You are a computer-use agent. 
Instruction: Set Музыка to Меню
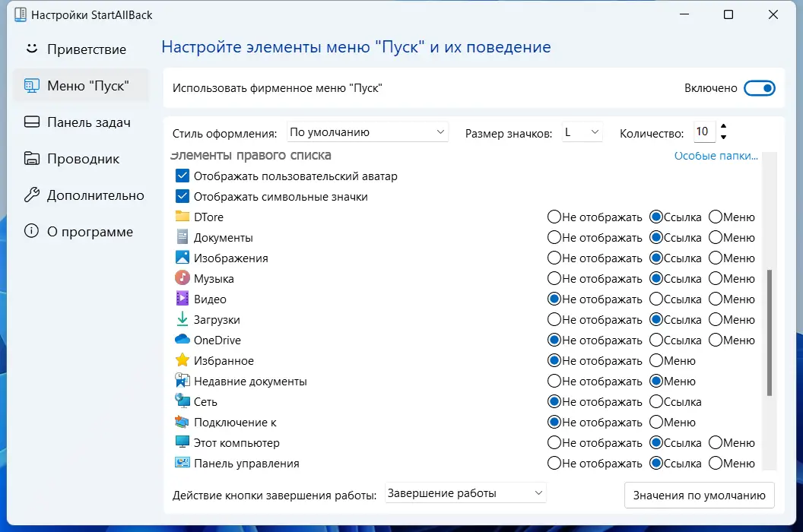point(716,279)
